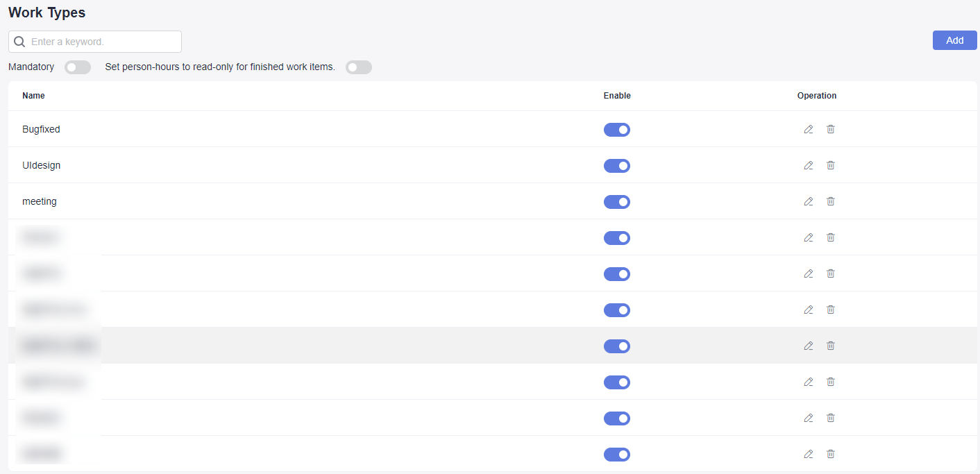
Task: Click the trash icon in the last row
Action: tap(830, 454)
